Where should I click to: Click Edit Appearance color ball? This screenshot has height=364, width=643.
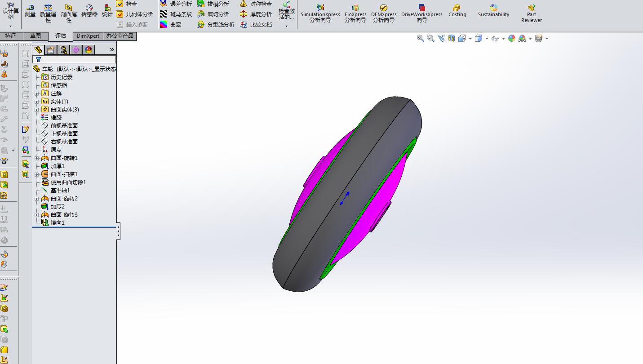(512, 39)
